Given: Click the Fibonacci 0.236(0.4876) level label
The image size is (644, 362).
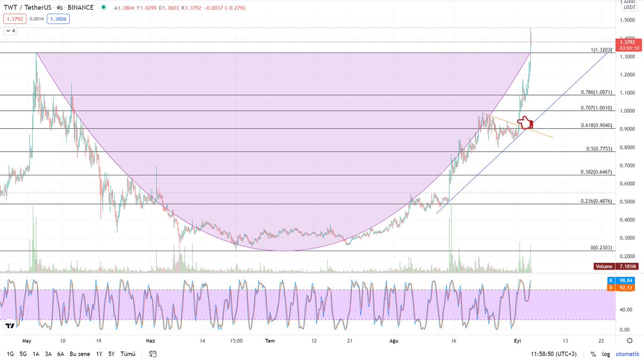Looking at the screenshot, I should [x=596, y=201].
